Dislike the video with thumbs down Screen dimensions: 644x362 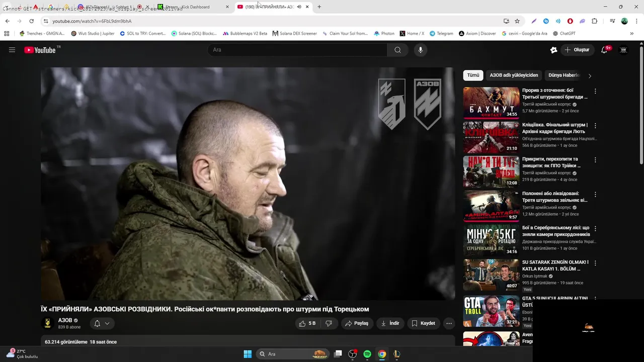pos(329,323)
